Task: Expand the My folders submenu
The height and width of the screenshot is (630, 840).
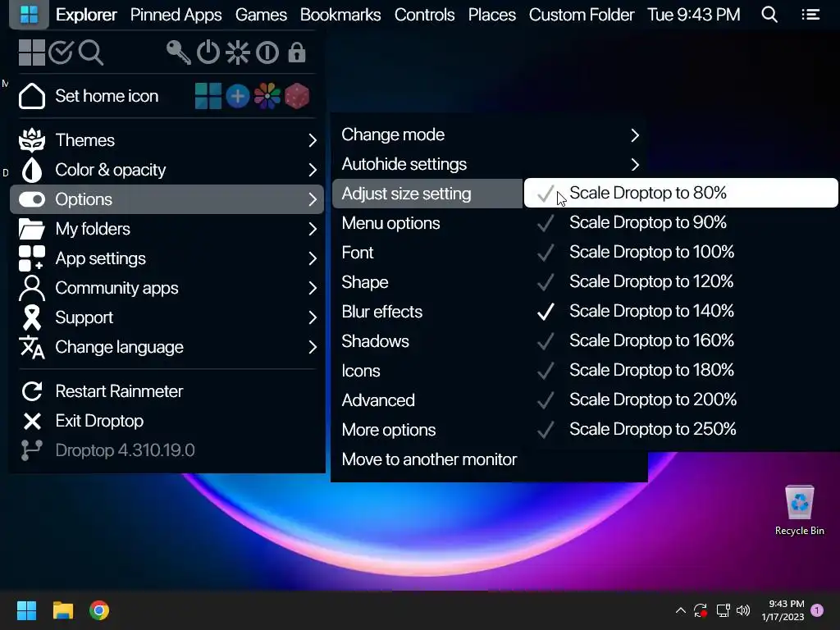Action: coord(167,229)
